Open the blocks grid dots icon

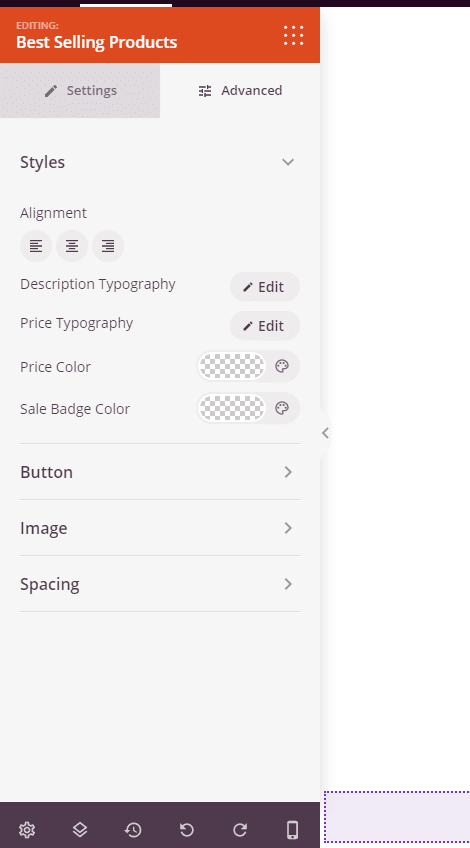tap(294, 35)
